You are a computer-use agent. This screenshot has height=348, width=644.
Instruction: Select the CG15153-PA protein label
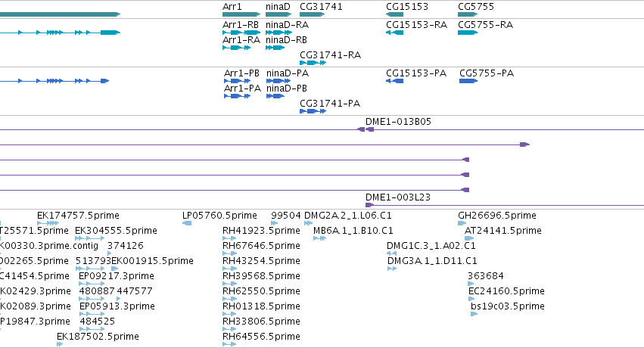click(416, 73)
